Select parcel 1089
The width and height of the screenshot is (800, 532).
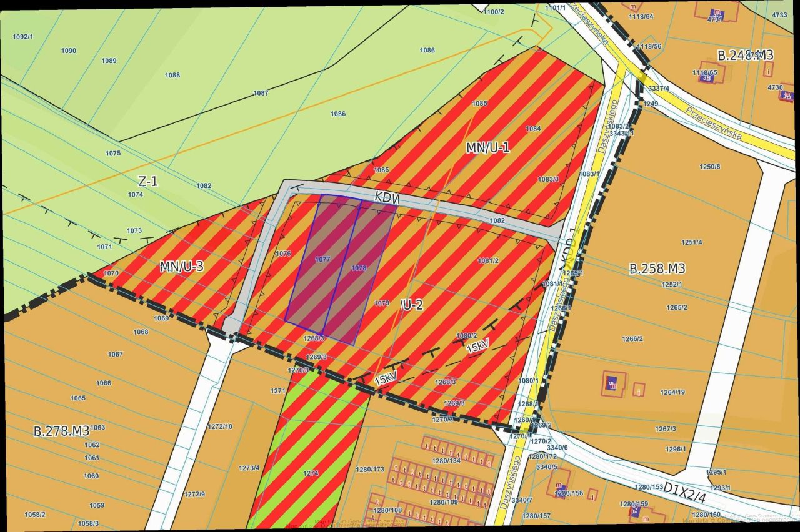[x=109, y=61]
